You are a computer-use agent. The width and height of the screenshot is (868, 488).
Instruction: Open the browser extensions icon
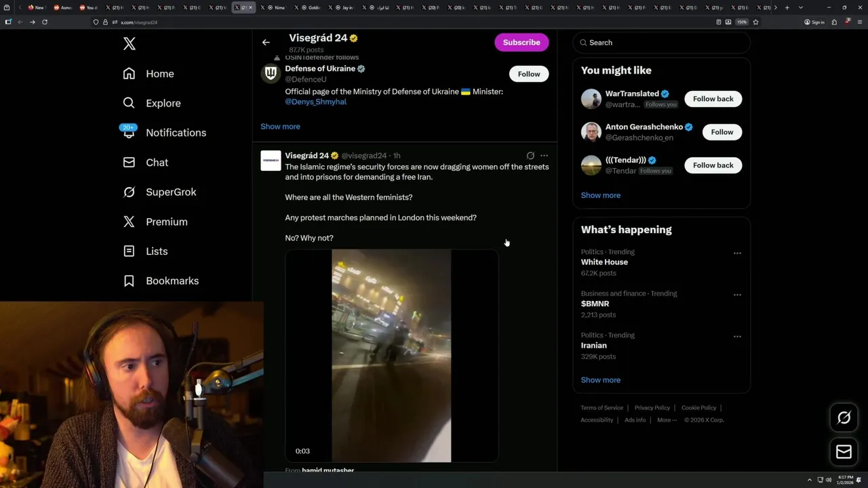pos(834,22)
